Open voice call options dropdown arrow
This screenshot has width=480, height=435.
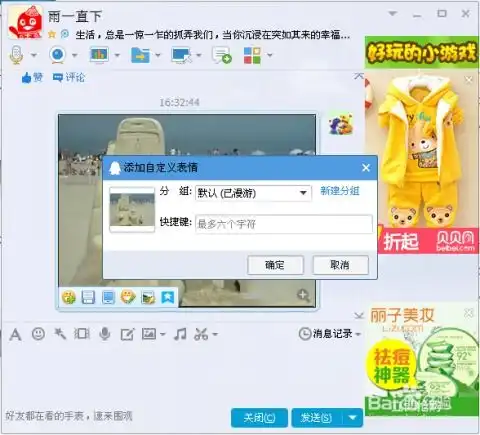(34, 55)
